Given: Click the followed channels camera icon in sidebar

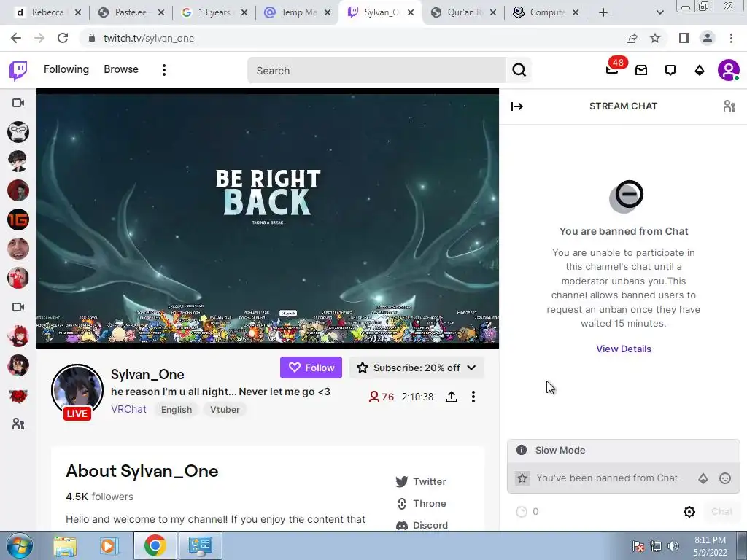Looking at the screenshot, I should pos(18,103).
